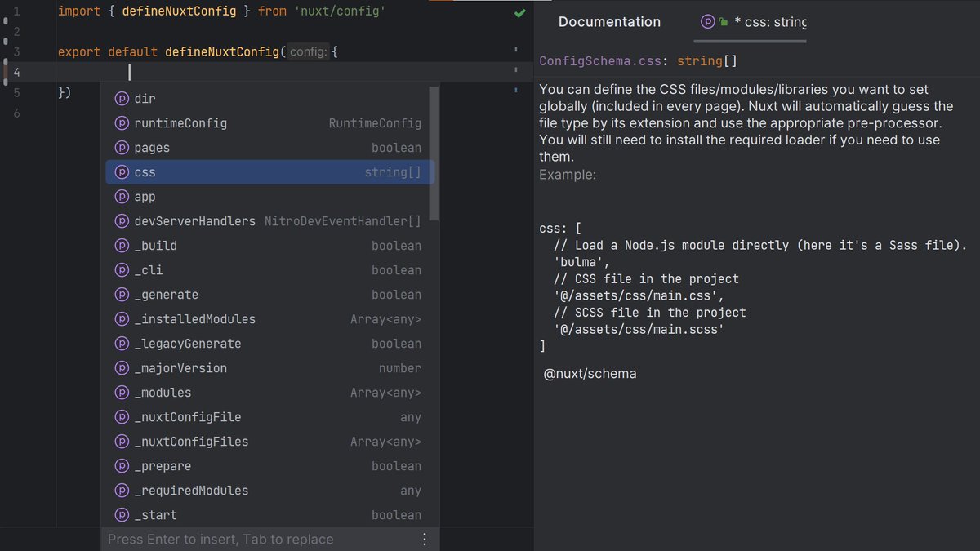980x551 pixels.
Task: Select the _generate suggestion
Action: coord(267,295)
